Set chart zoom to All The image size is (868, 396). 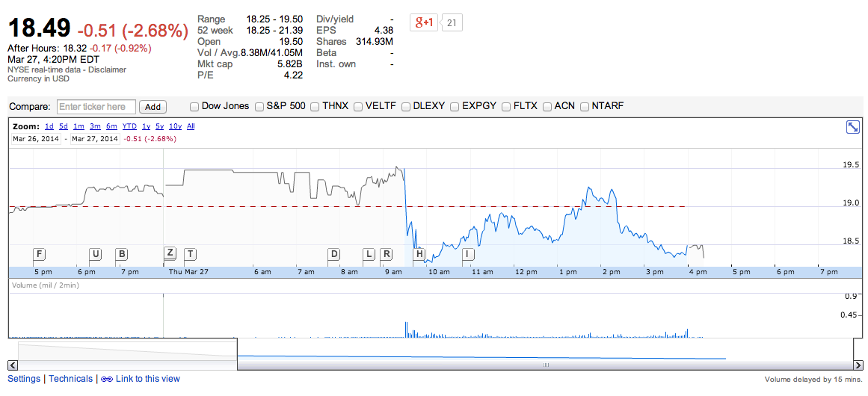(x=191, y=126)
